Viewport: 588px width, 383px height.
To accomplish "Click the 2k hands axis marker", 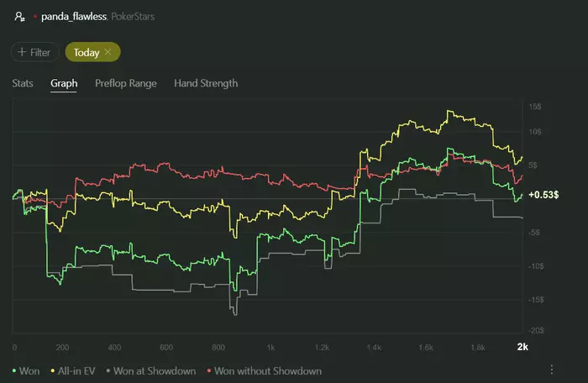I will click(522, 347).
